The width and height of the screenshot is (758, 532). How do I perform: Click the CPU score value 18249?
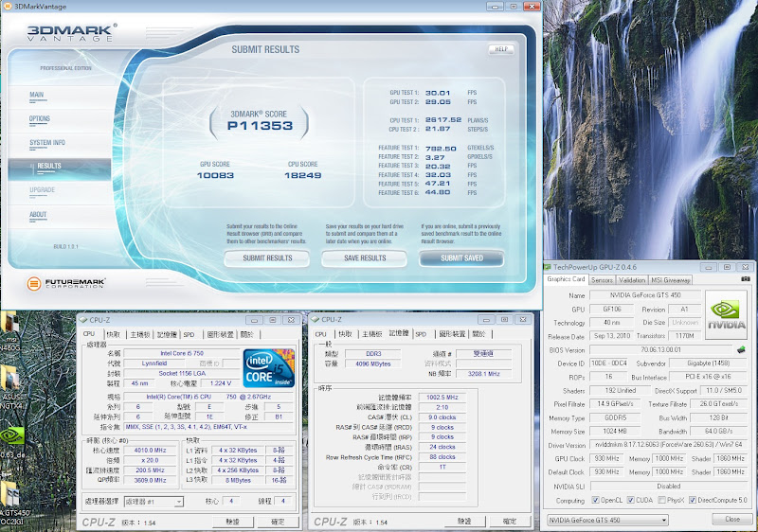pyautogui.click(x=302, y=175)
